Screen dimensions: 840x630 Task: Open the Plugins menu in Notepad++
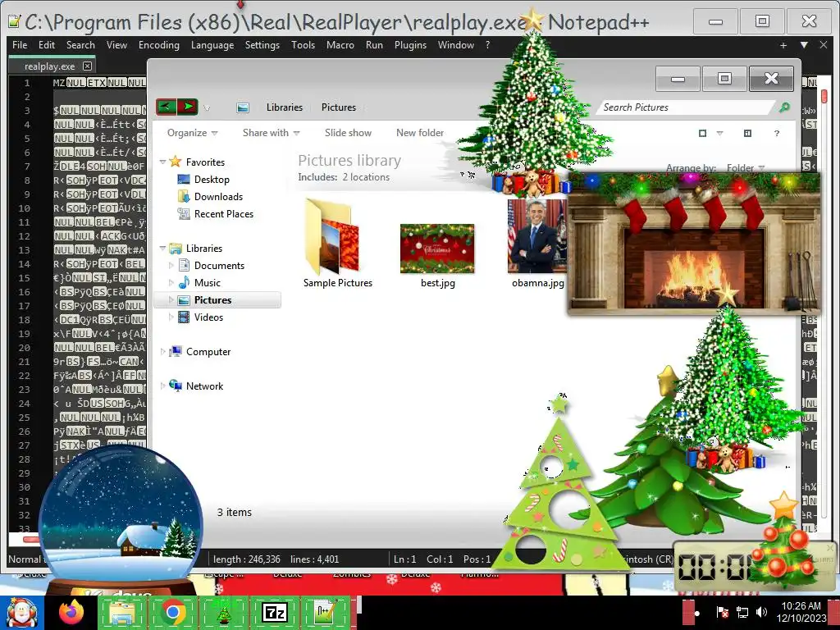pyautogui.click(x=410, y=45)
